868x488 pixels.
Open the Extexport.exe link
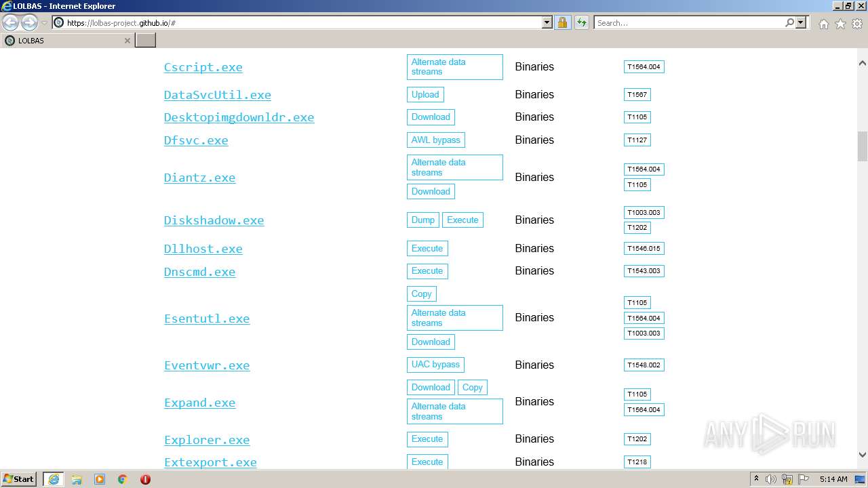[210, 462]
